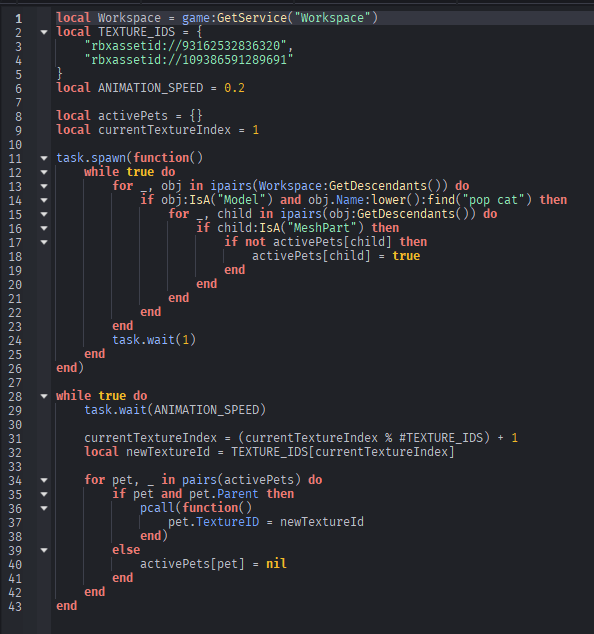
Task: Collapse the if Model fold on line 14
Action: coord(44,200)
